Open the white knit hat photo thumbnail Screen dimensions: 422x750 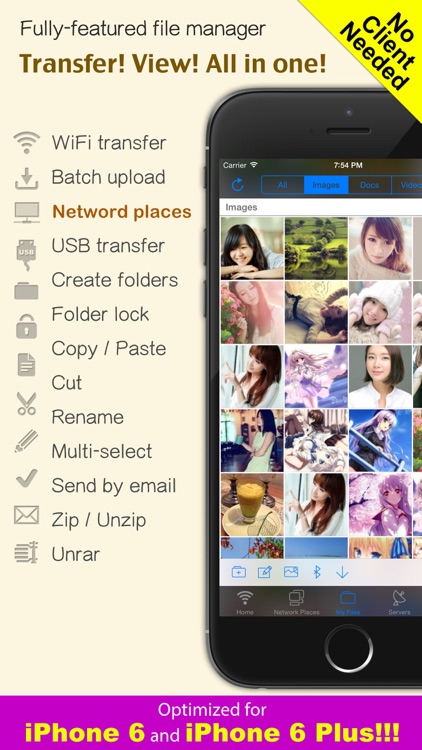pos(380,312)
